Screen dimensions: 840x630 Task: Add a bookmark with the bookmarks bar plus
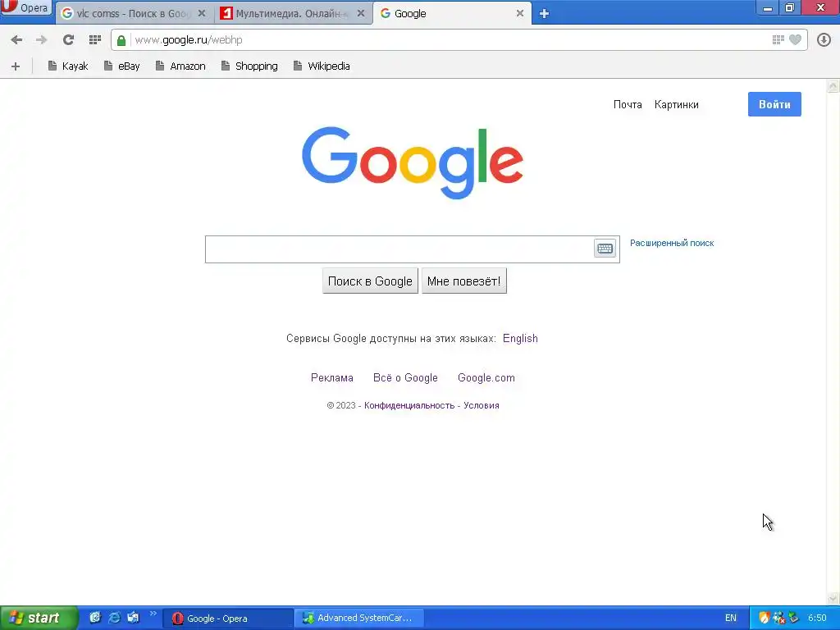tap(16, 66)
